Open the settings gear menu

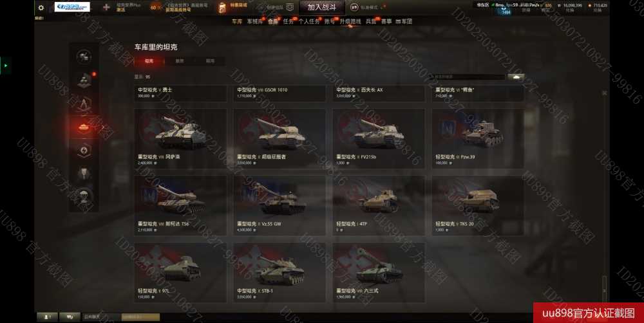[41, 7]
